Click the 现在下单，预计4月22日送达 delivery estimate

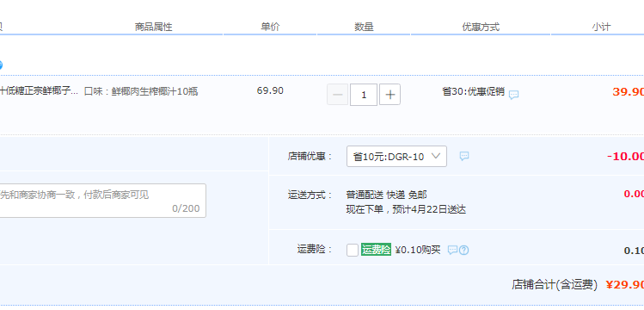(x=406, y=210)
